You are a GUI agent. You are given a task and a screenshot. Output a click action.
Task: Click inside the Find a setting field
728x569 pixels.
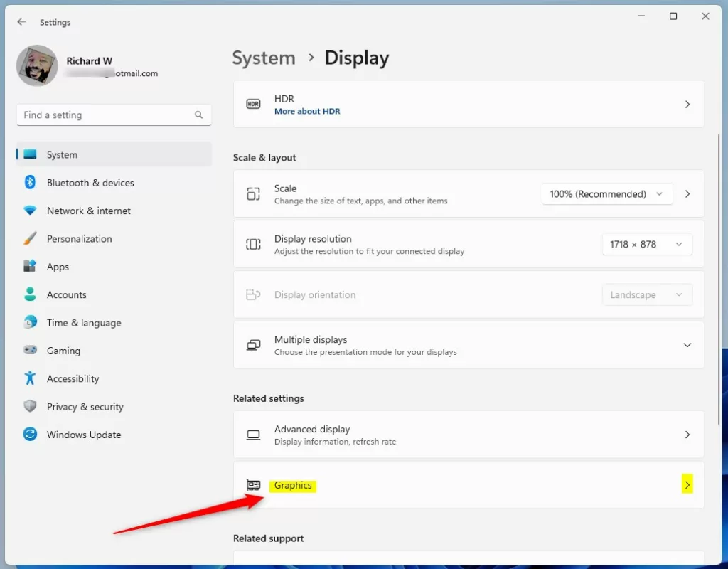[x=100, y=115]
